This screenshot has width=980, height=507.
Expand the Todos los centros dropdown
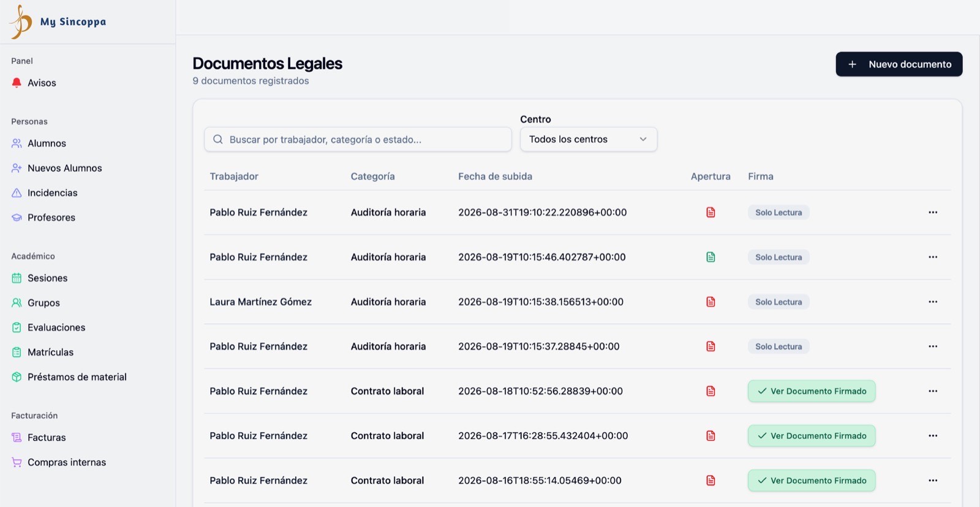click(x=589, y=139)
